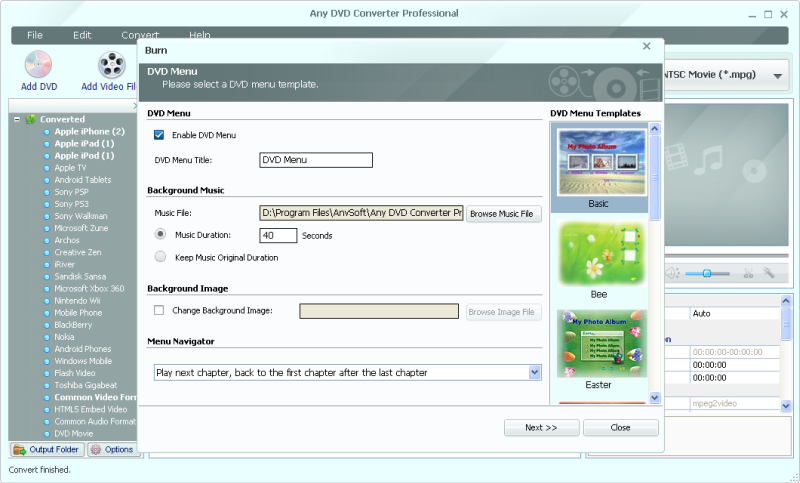Click the volume speaker icon in preview
This screenshot has height=483, width=800.
(x=672, y=273)
